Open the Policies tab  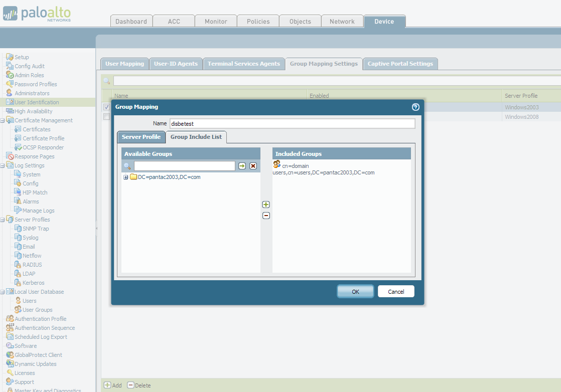[258, 21]
